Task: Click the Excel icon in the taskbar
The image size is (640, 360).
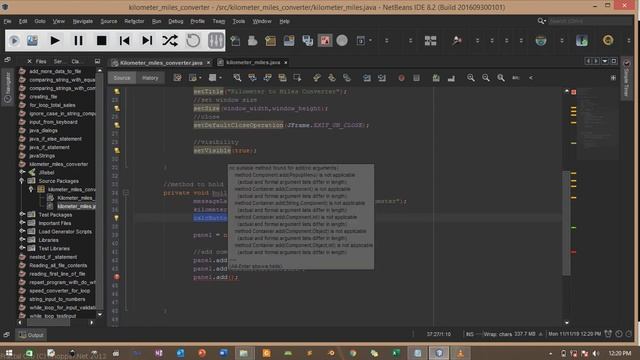Action: click(396, 353)
